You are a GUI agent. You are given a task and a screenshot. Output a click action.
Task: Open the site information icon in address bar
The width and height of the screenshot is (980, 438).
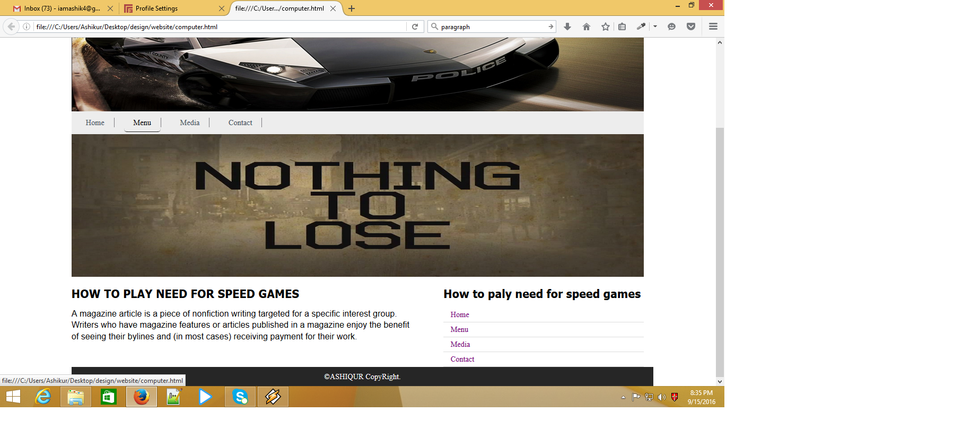pos(27,27)
